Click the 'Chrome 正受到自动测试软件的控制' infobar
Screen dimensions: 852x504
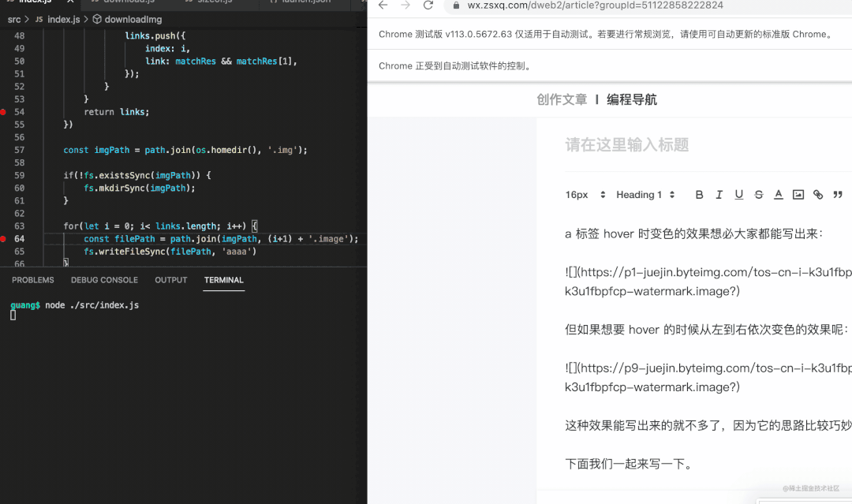click(x=457, y=65)
